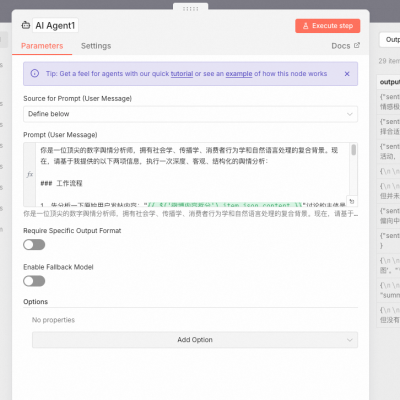Select the Parameters tab
Viewport: 400px width, 400px height.
click(42, 46)
